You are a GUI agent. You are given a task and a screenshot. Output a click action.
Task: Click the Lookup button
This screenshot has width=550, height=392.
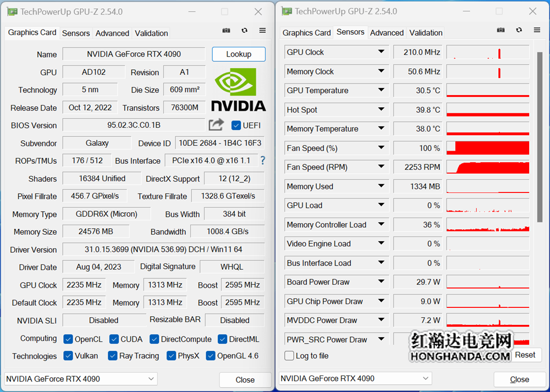tap(239, 54)
